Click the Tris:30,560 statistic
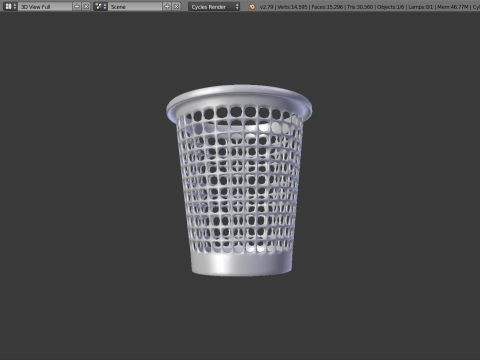The height and width of the screenshot is (360, 480). (x=360, y=7)
